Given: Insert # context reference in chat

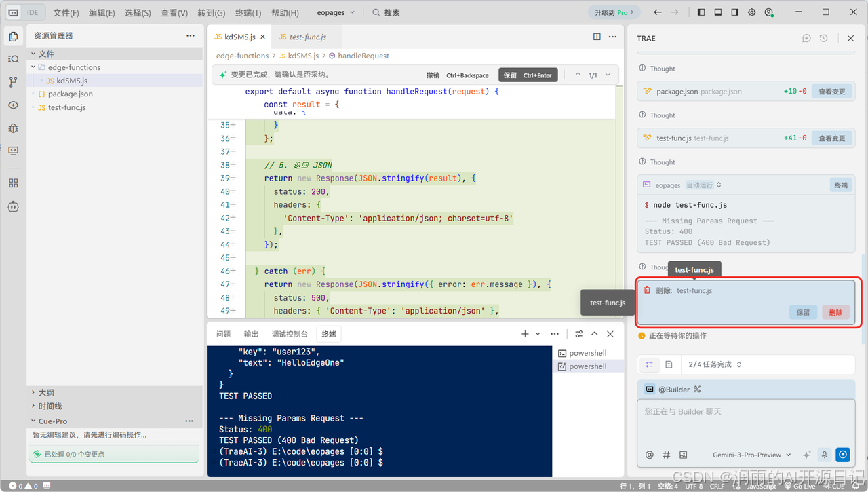Looking at the screenshot, I should tap(667, 455).
